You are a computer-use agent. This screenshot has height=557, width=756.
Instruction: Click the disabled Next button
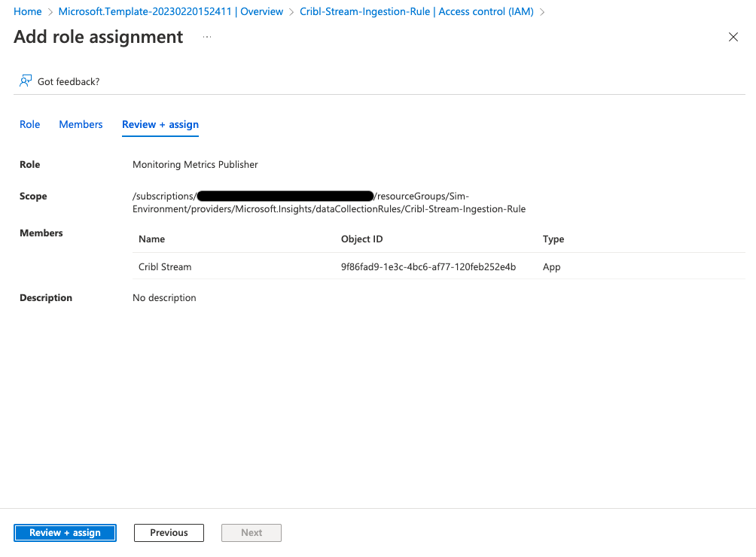[x=251, y=532]
